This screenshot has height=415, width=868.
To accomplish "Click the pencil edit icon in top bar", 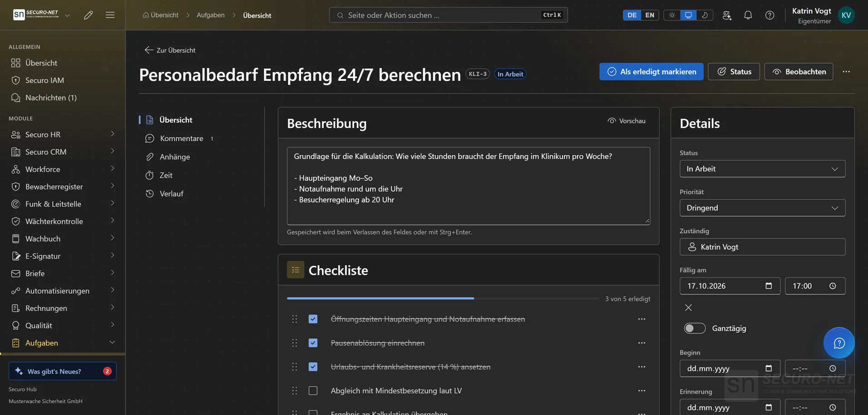I will (x=89, y=15).
